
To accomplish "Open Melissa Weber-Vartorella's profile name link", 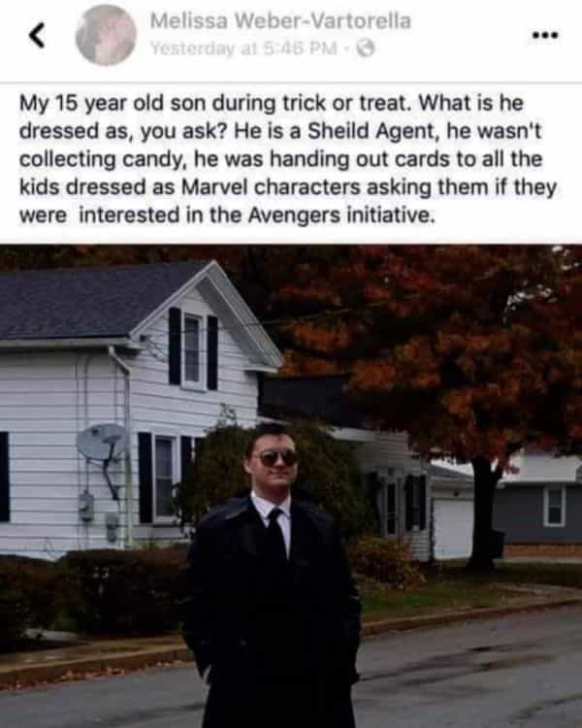I will [x=280, y=21].
